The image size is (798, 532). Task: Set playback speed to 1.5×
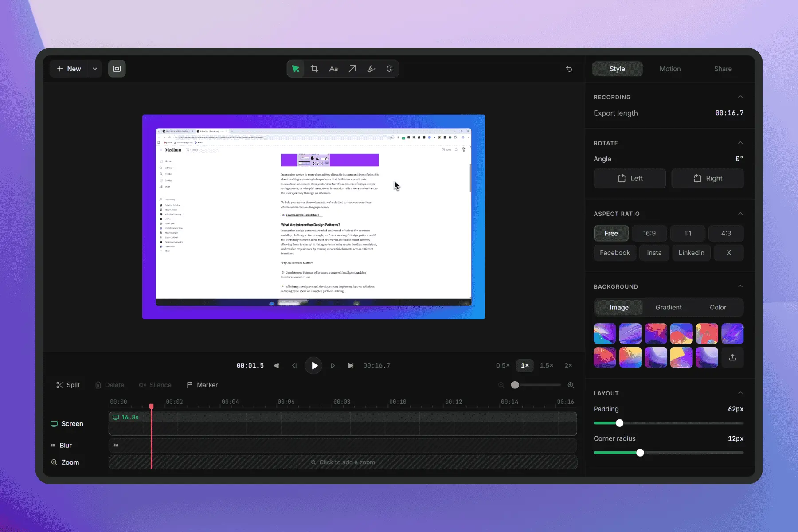(x=547, y=365)
